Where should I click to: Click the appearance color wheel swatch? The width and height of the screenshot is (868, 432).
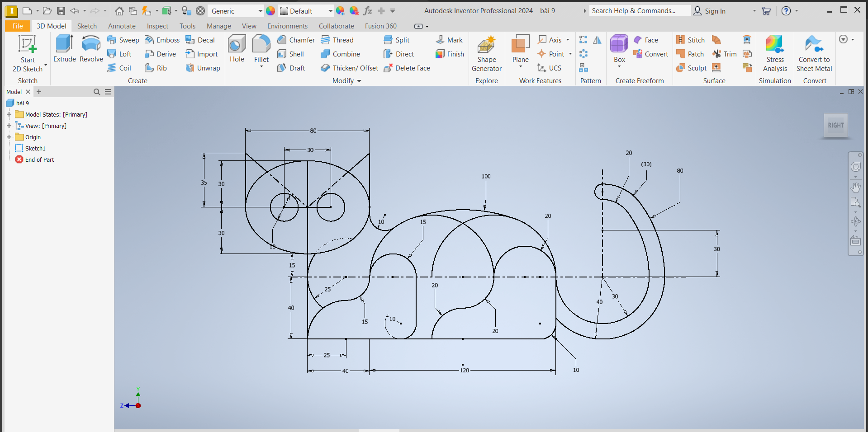(x=270, y=11)
